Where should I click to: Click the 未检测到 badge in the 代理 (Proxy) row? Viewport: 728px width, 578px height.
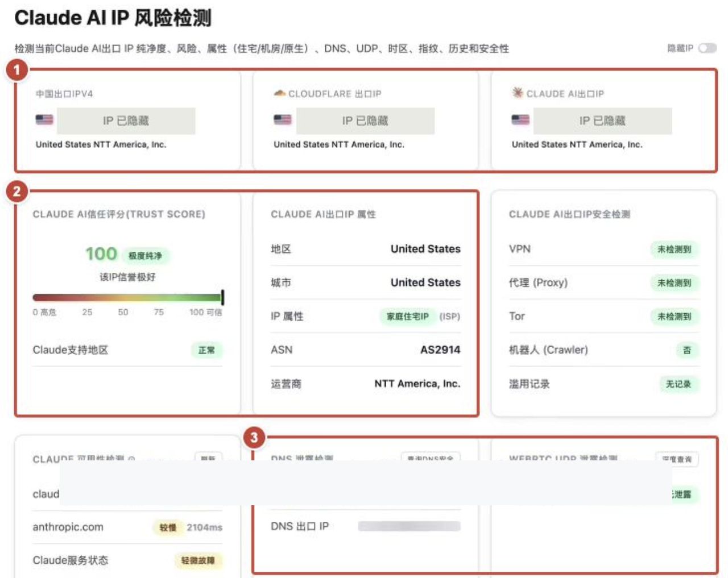coord(675,283)
